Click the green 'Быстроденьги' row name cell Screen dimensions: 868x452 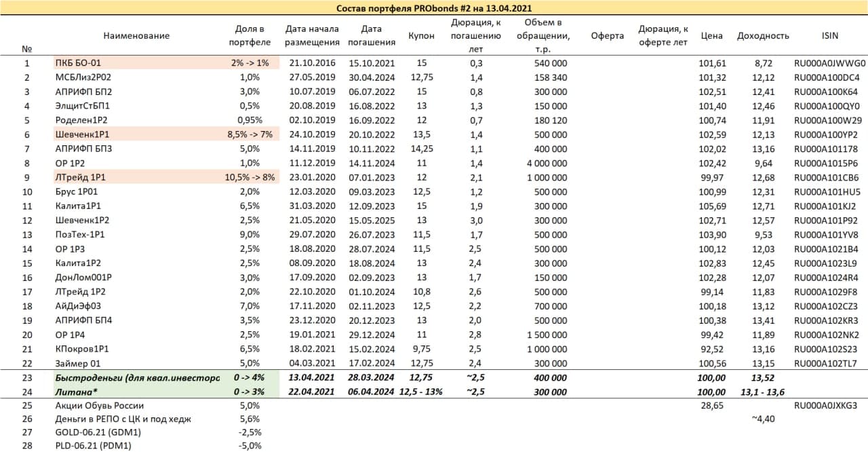pyautogui.click(x=136, y=377)
